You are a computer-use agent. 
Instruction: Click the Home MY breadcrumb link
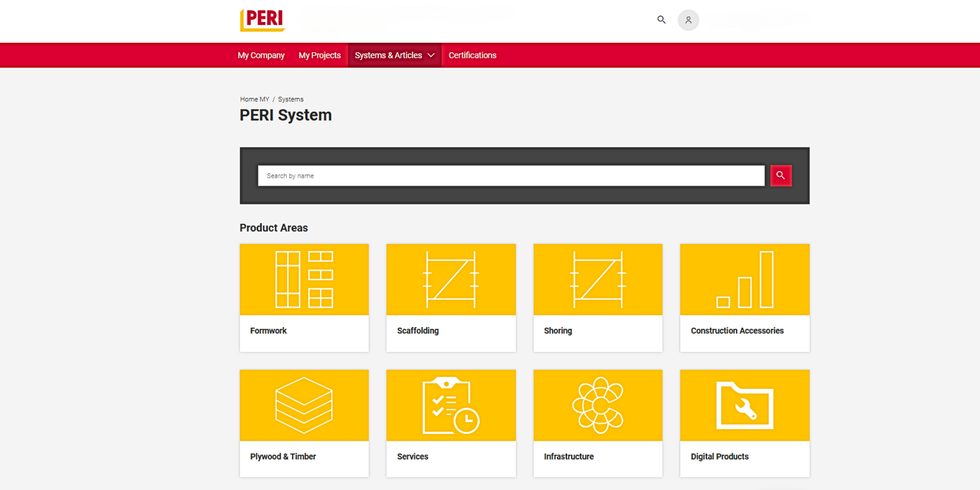coord(255,99)
